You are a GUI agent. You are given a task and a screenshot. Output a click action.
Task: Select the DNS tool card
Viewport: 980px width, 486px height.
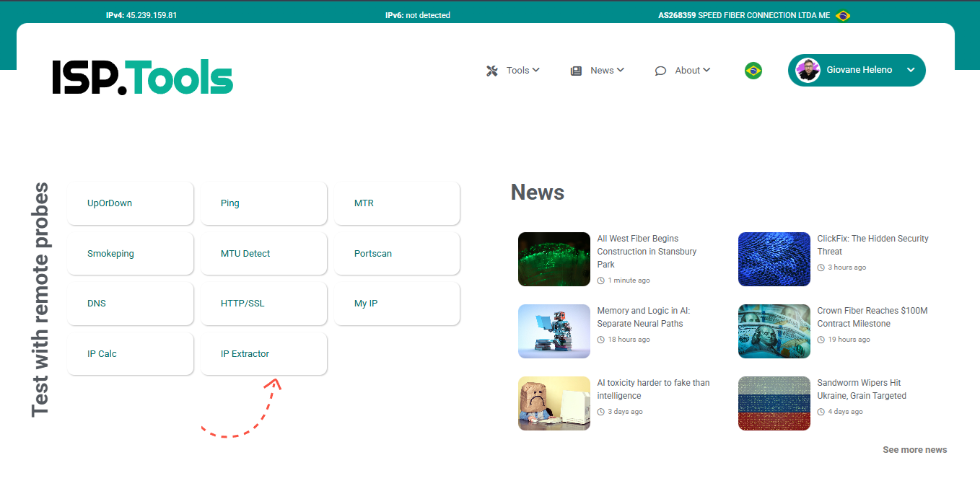point(130,303)
